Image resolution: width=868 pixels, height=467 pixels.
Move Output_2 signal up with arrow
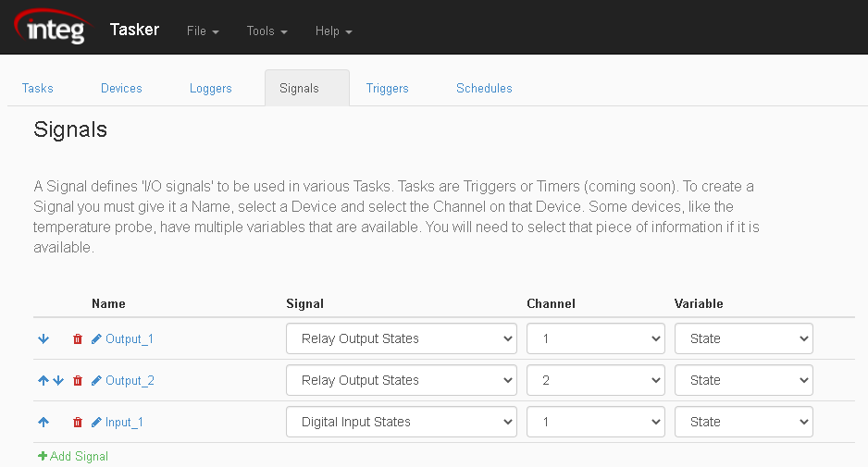coord(43,380)
